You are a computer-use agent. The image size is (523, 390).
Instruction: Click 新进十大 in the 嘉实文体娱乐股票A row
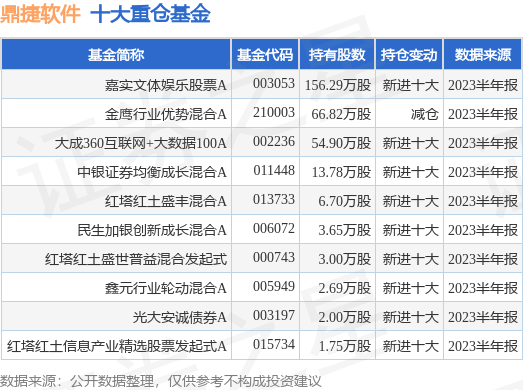pos(411,85)
